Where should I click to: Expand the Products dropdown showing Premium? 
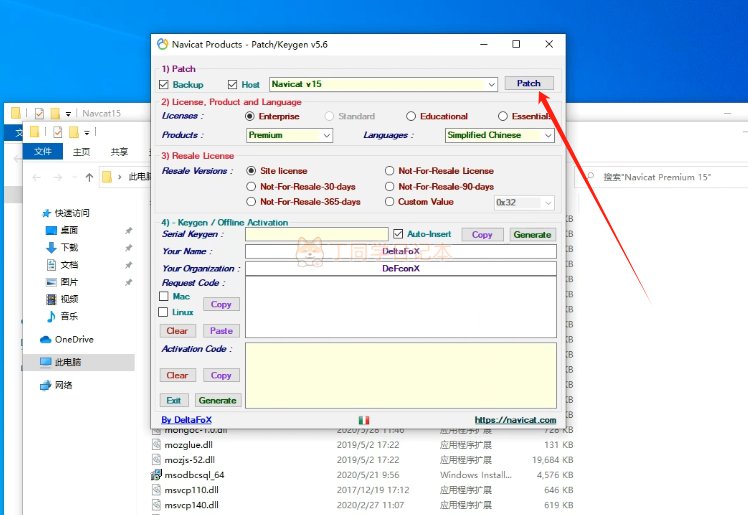point(326,135)
